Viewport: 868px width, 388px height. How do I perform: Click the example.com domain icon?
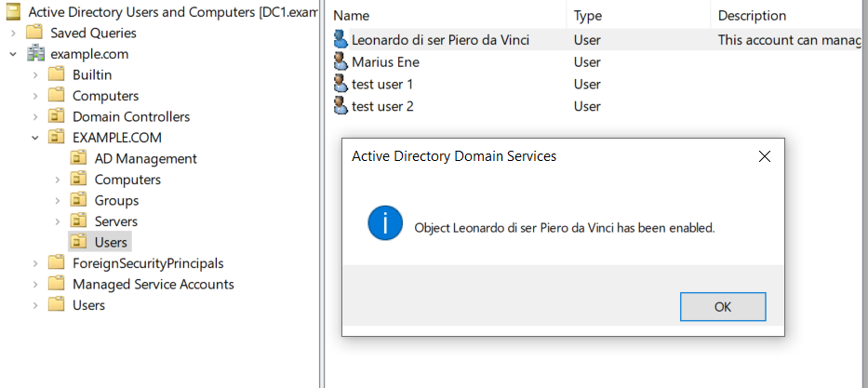pyautogui.click(x=36, y=54)
